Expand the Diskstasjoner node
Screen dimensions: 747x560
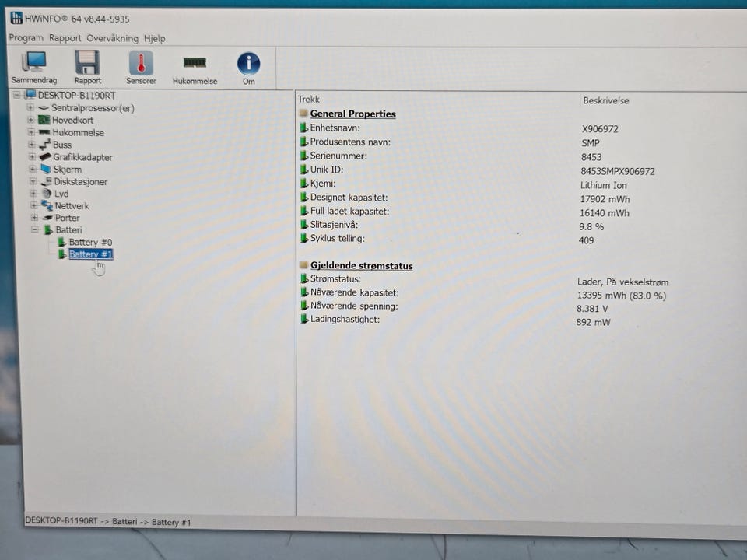click(33, 181)
